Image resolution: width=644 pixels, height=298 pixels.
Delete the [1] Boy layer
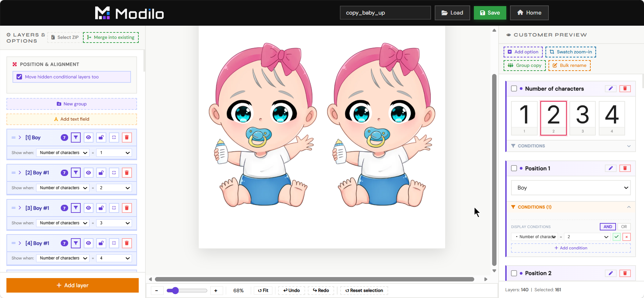127,138
